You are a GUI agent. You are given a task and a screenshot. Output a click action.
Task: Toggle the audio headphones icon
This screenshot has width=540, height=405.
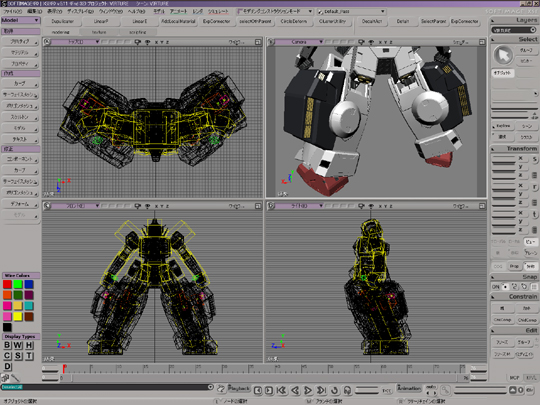click(347, 391)
